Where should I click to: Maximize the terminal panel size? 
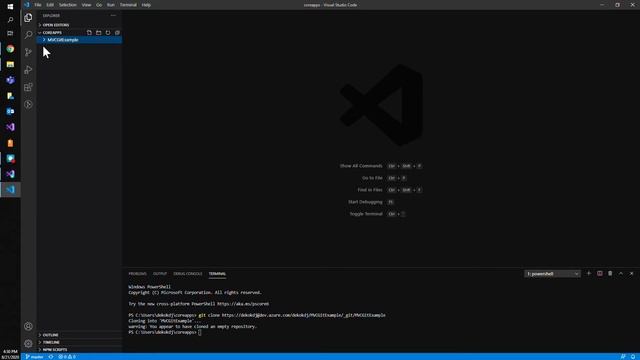coord(621,273)
